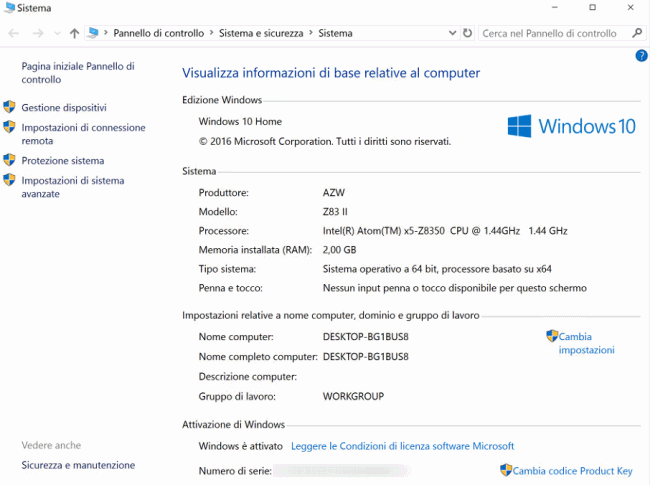Click the shield icon beside Gestione dispositivi
This screenshot has height=485, width=650.
[9, 107]
